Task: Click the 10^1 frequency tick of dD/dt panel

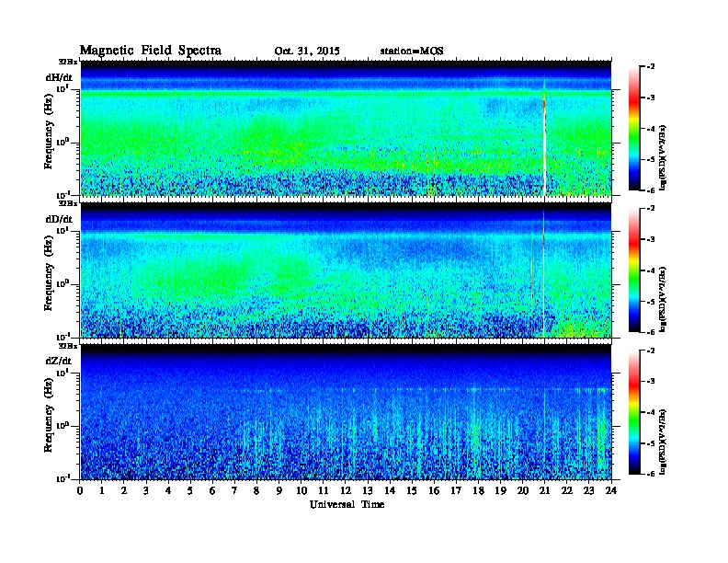Action: pos(63,230)
